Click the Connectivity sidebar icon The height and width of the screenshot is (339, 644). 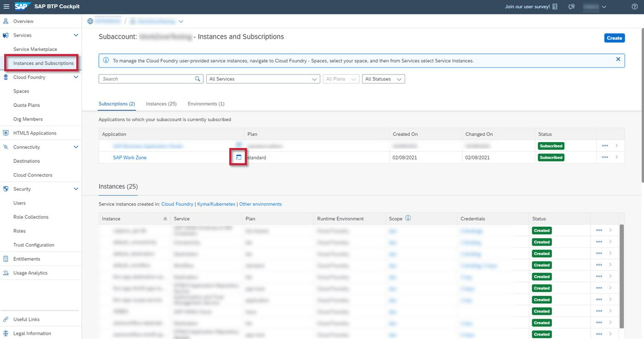pos(6,147)
